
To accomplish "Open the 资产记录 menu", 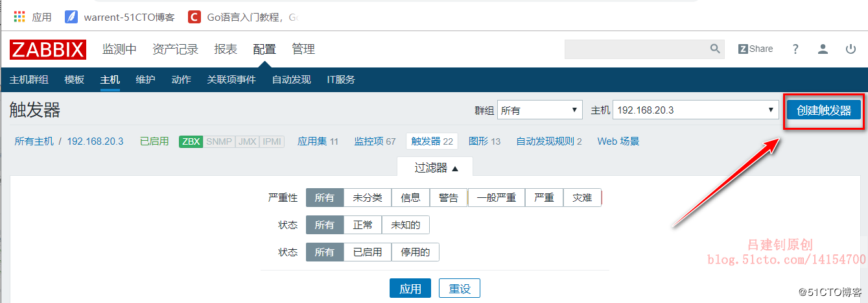I will [175, 49].
